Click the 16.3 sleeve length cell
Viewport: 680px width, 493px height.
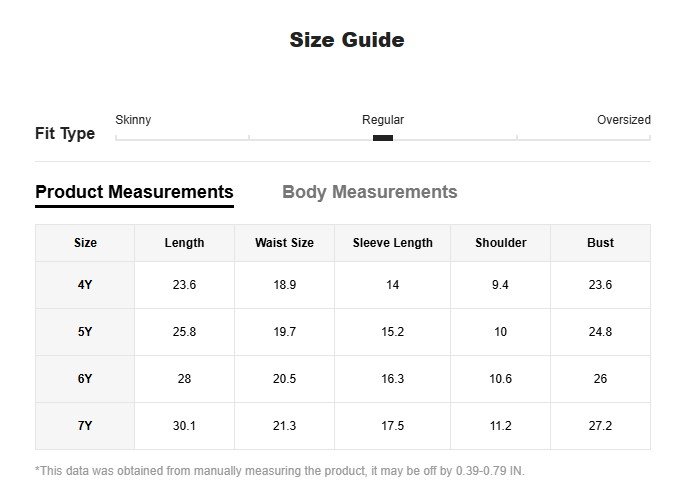coord(392,379)
